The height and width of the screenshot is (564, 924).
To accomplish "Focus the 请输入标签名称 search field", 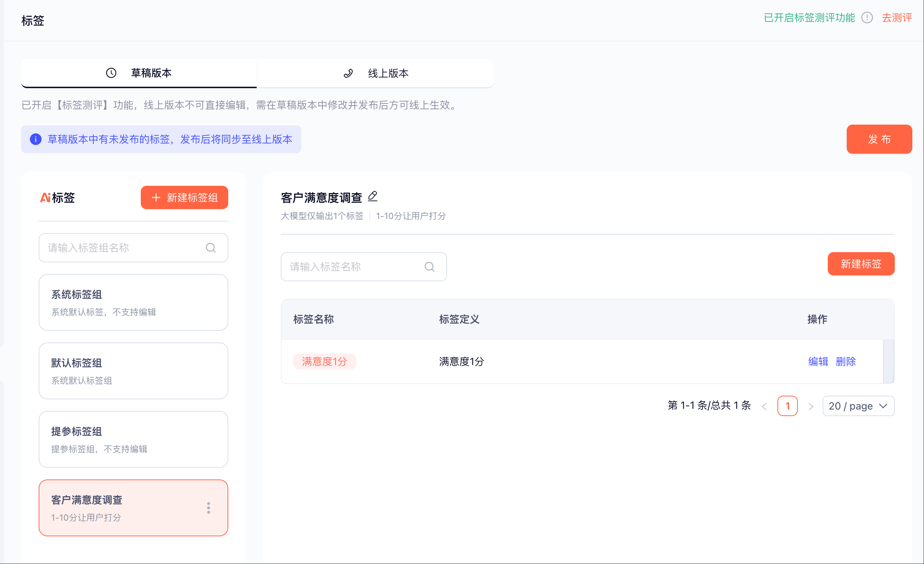I will coord(364,266).
